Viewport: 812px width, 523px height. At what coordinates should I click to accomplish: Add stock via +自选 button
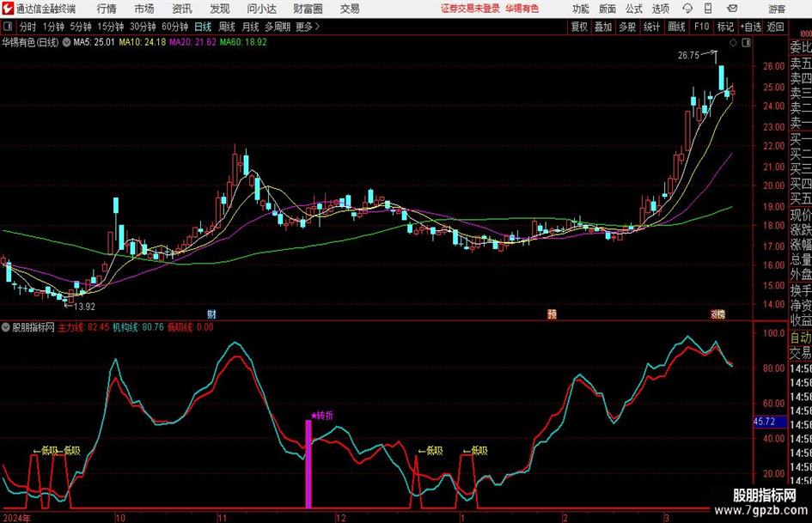point(750,27)
